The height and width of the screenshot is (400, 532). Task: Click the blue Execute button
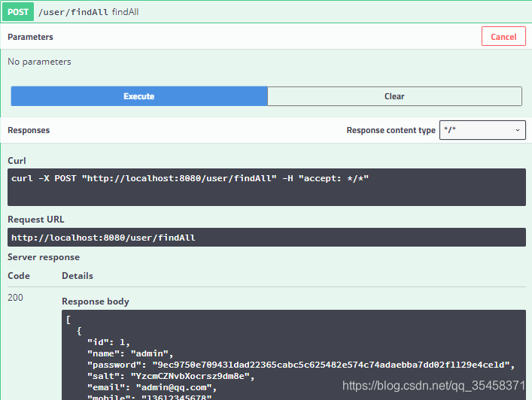pos(139,96)
